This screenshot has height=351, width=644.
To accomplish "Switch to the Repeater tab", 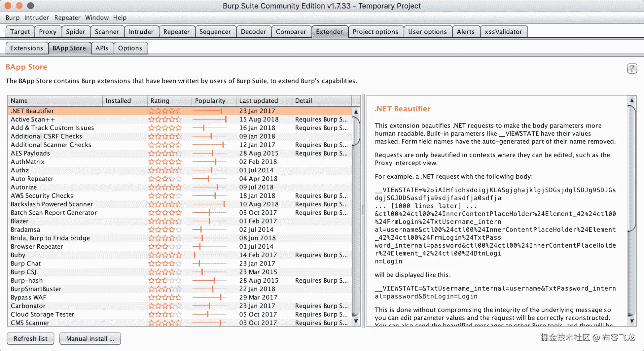I will 177,32.
